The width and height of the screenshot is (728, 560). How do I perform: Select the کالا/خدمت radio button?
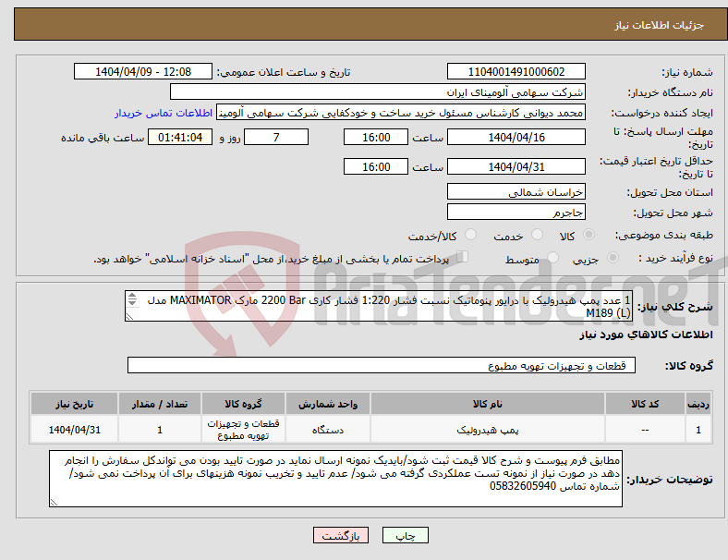tap(470, 235)
